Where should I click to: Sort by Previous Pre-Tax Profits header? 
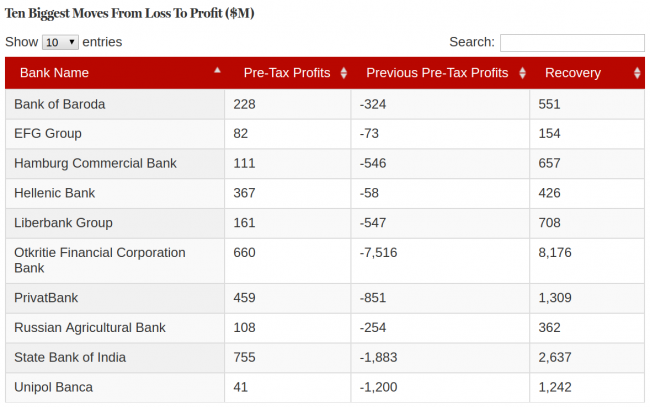[437, 73]
